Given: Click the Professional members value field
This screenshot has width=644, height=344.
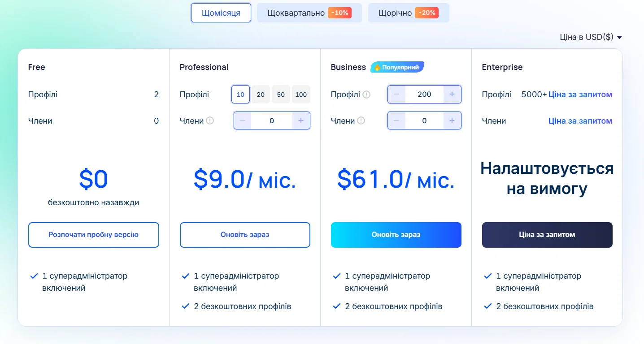Looking at the screenshot, I should [x=272, y=120].
